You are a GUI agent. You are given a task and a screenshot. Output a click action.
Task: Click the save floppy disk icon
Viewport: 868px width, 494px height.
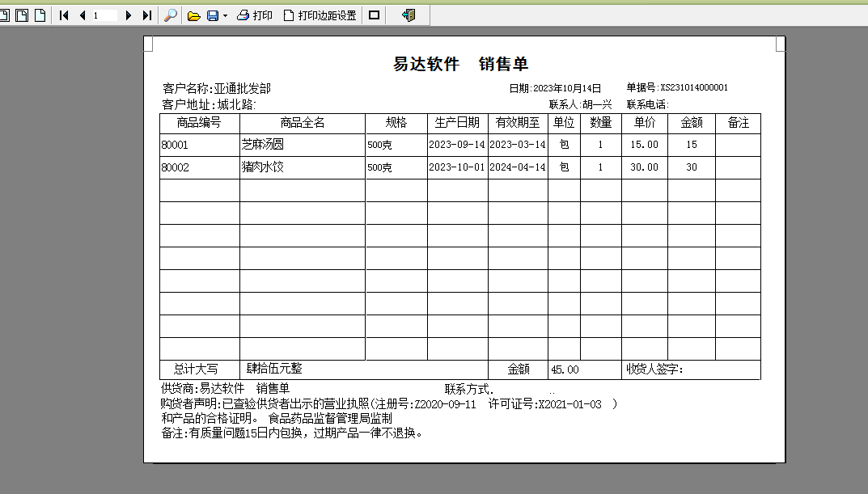tap(213, 15)
